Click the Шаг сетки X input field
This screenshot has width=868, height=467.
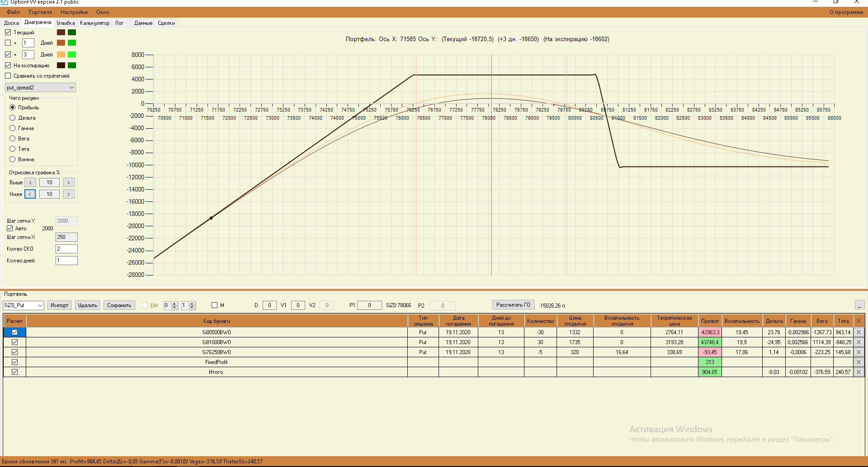66,237
